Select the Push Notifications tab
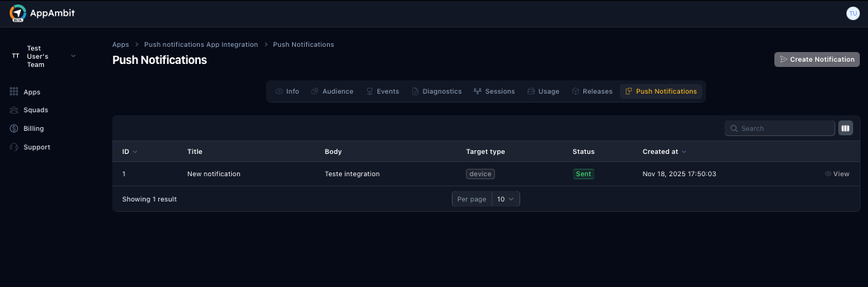This screenshot has height=287, width=868. pos(661,91)
